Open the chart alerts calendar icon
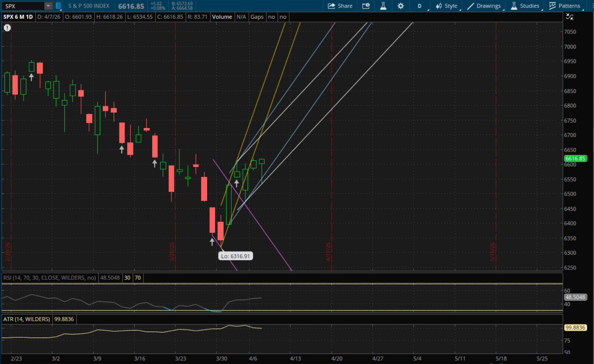594x364 pixels. 366,6
